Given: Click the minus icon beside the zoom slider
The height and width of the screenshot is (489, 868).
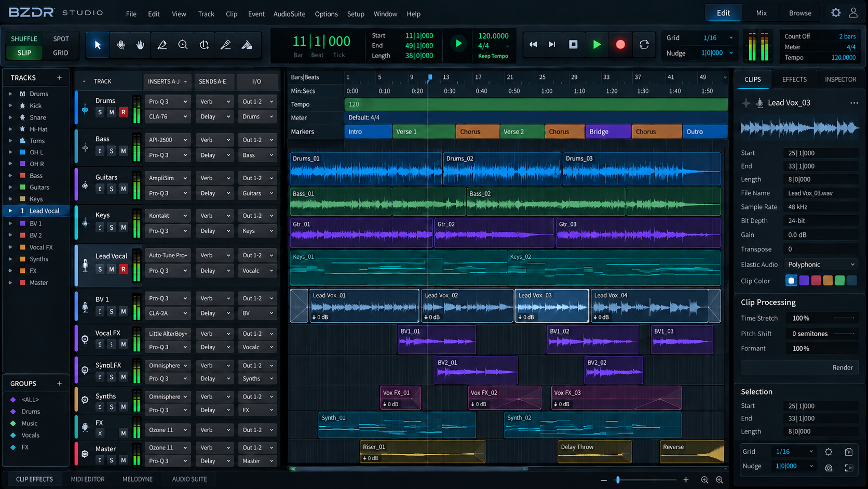Looking at the screenshot, I should (604, 480).
